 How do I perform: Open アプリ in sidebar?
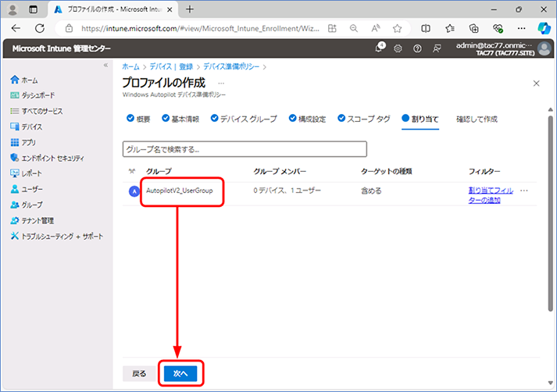tap(23, 142)
